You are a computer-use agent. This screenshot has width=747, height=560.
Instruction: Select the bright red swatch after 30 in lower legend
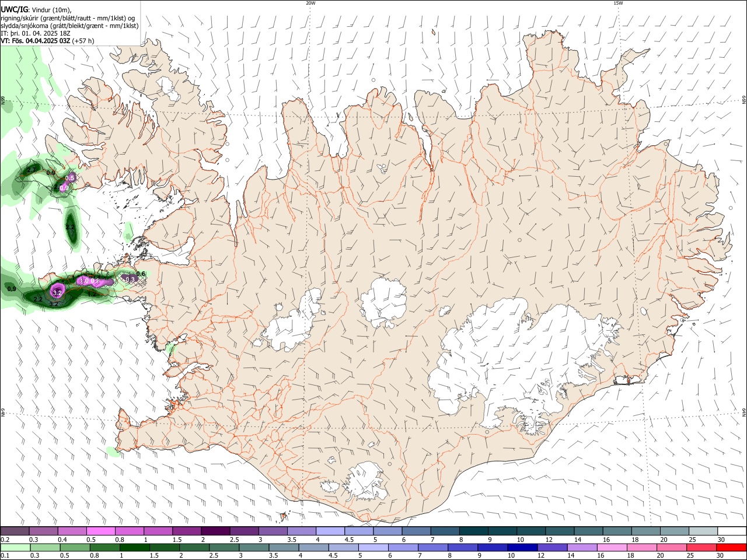pyautogui.click(x=731, y=548)
